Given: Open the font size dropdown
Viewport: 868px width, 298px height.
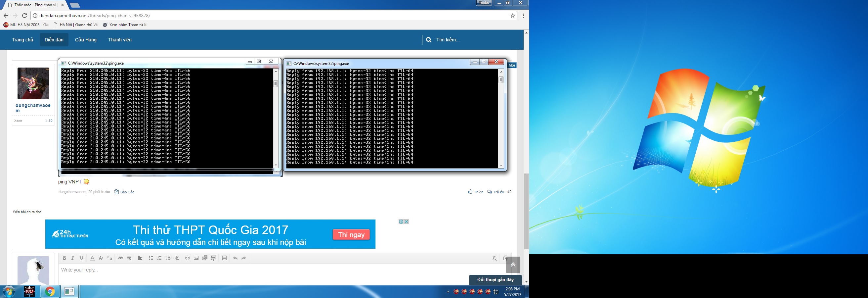Looking at the screenshot, I should click(x=101, y=258).
